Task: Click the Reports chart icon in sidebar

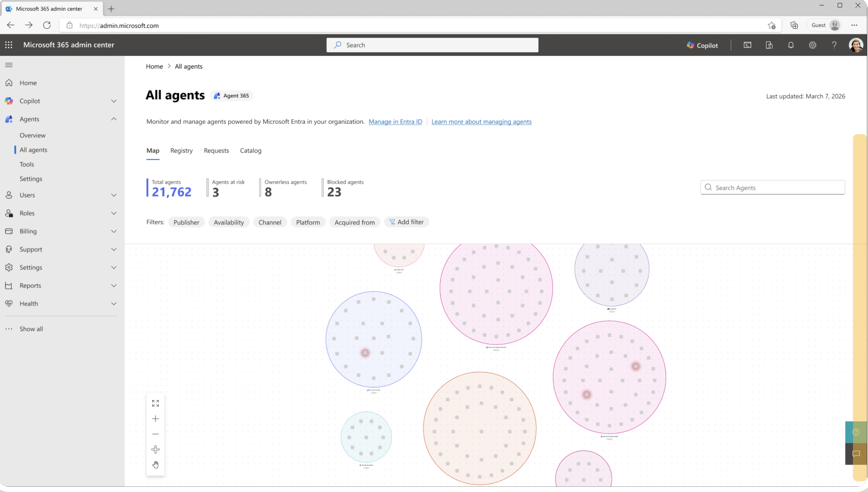Action: 9,285
